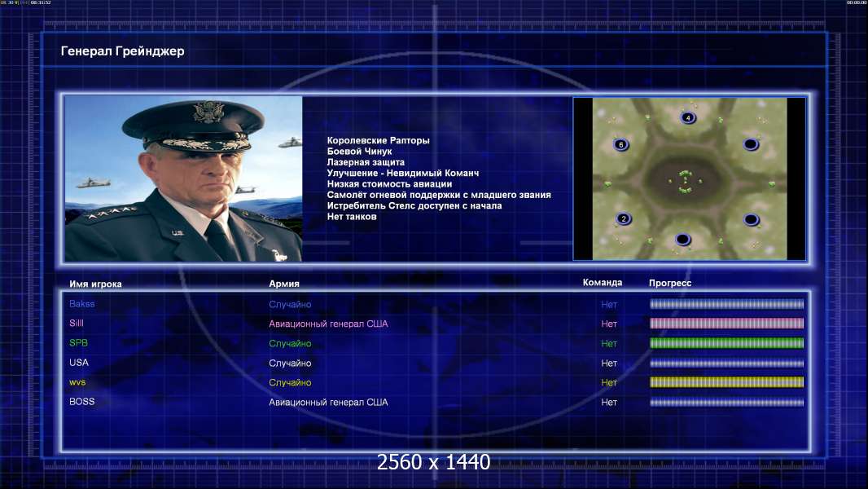868x489 pixels.
Task: Click the "Прогресс" column header
Action: pos(670,283)
